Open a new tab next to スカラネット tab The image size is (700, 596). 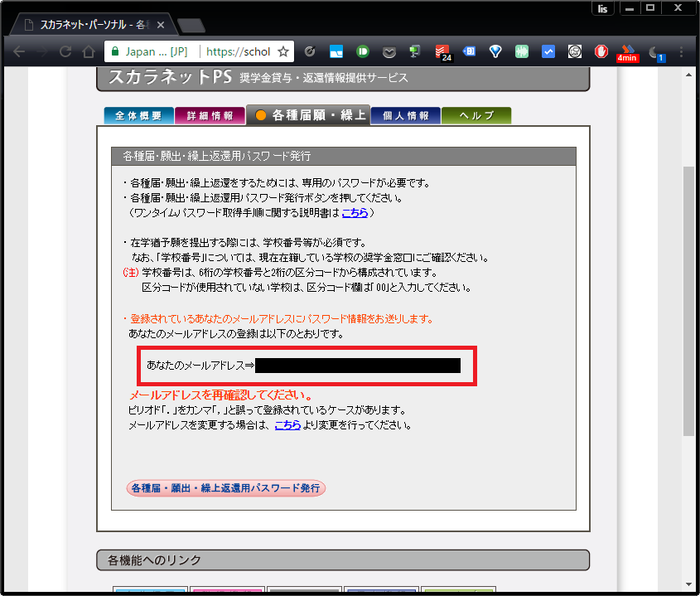191,26
